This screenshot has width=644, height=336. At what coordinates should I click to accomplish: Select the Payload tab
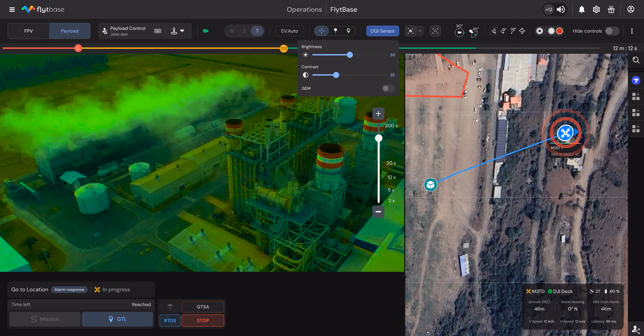(69, 31)
